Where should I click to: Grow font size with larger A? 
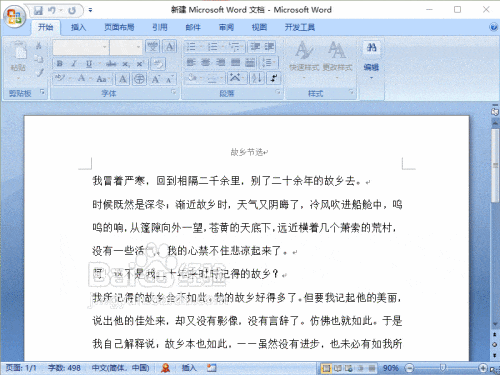point(155,79)
